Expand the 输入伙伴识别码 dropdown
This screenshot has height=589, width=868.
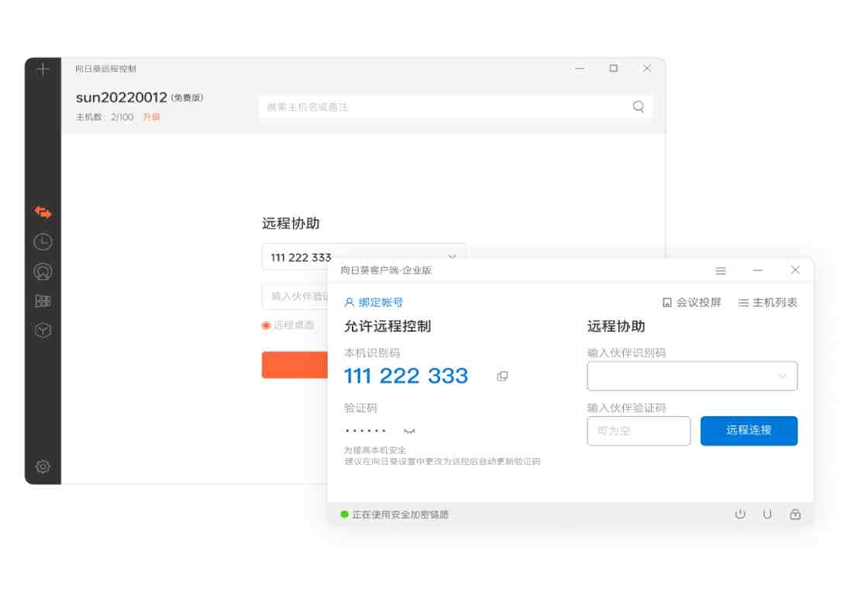pyautogui.click(x=782, y=377)
